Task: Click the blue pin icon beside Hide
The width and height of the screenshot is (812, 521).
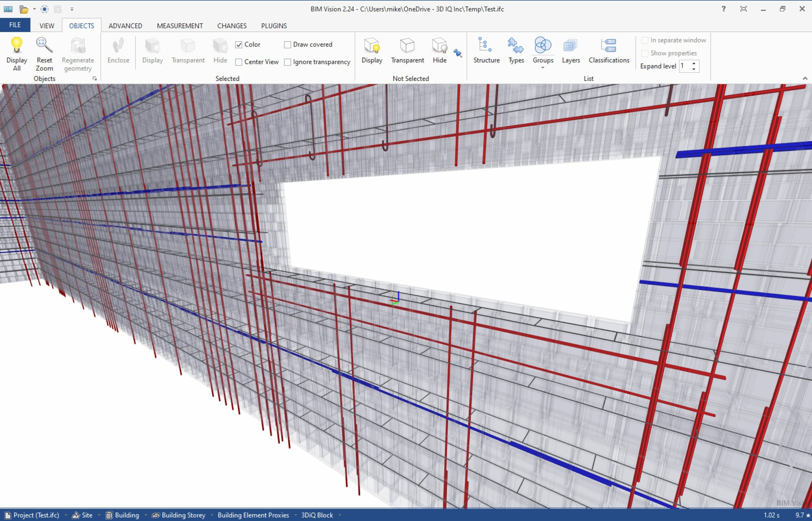Action: click(458, 53)
